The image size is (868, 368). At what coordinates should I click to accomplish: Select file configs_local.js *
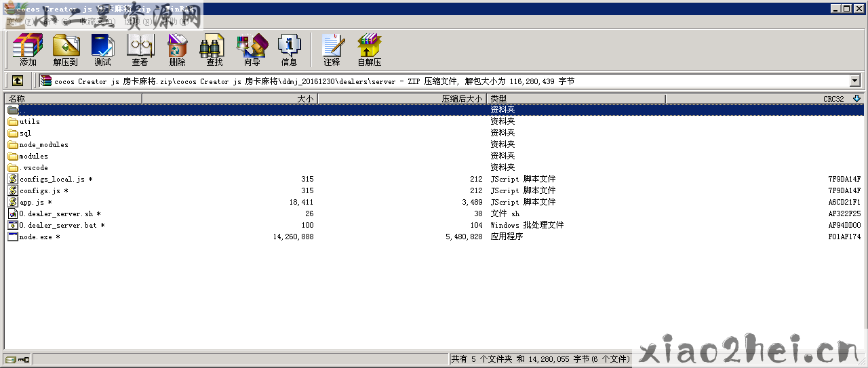coord(56,179)
